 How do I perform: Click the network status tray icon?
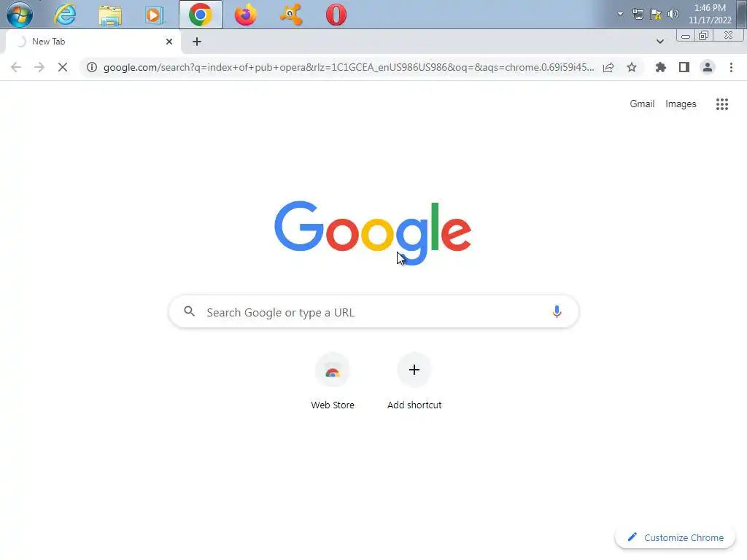pos(638,14)
